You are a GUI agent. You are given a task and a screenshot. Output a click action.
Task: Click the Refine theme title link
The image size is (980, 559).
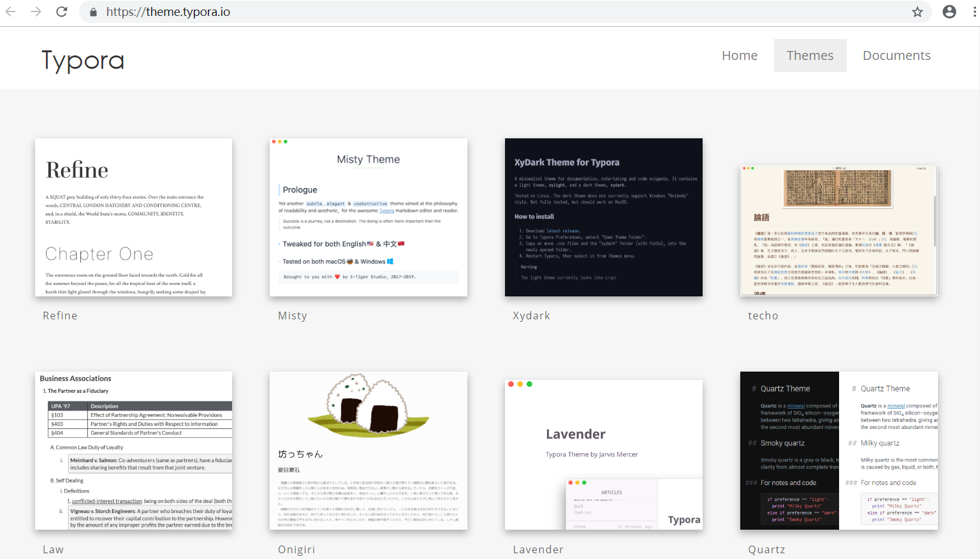60,316
